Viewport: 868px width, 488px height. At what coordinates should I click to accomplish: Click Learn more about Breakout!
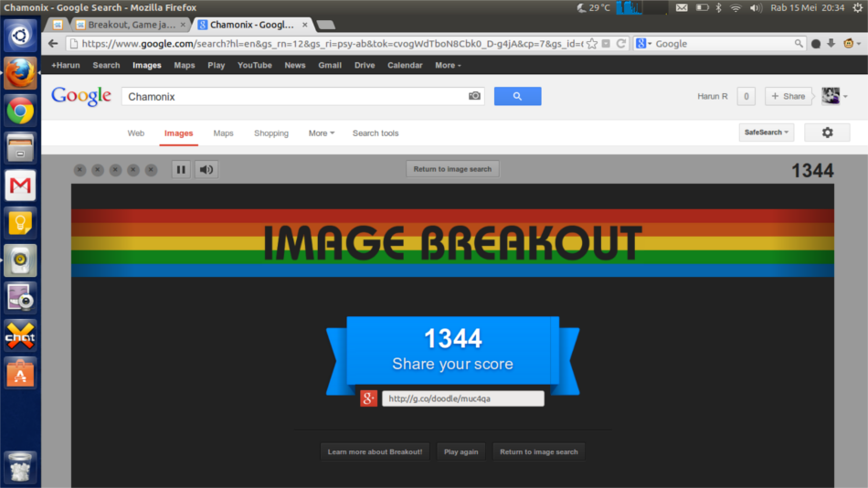375,451
